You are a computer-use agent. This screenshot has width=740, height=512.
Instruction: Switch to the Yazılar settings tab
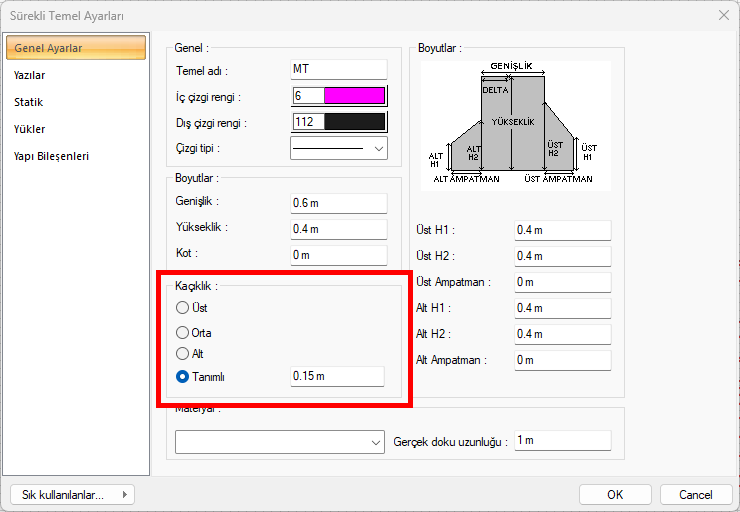(30, 75)
